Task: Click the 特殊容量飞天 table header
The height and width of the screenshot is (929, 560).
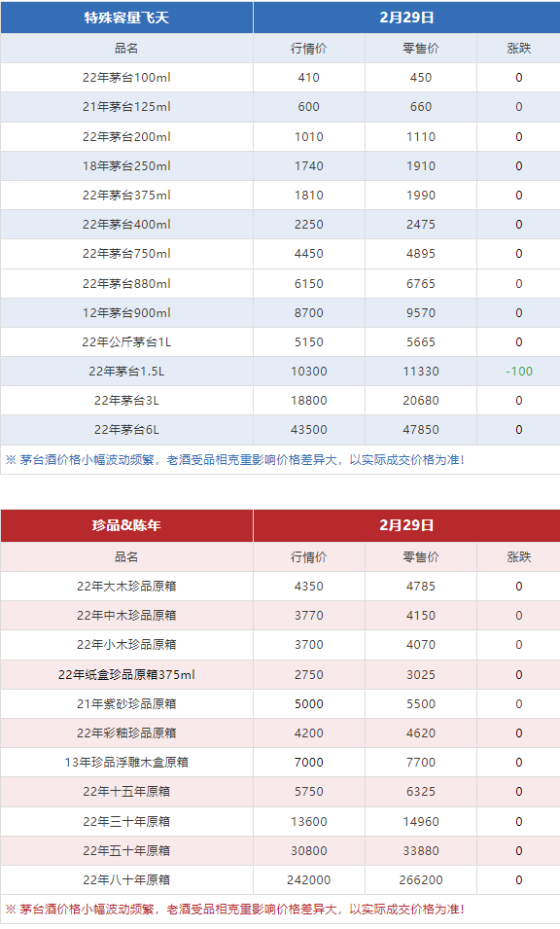Action: [126, 18]
